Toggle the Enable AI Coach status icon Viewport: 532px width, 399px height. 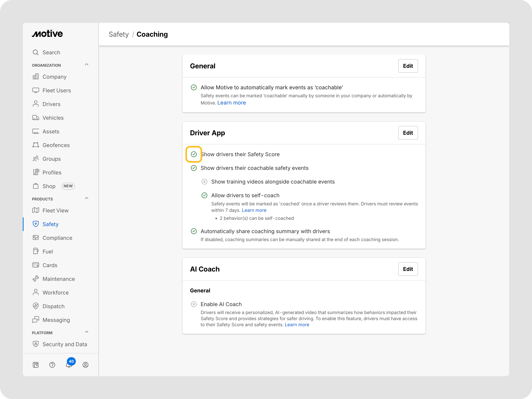194,304
